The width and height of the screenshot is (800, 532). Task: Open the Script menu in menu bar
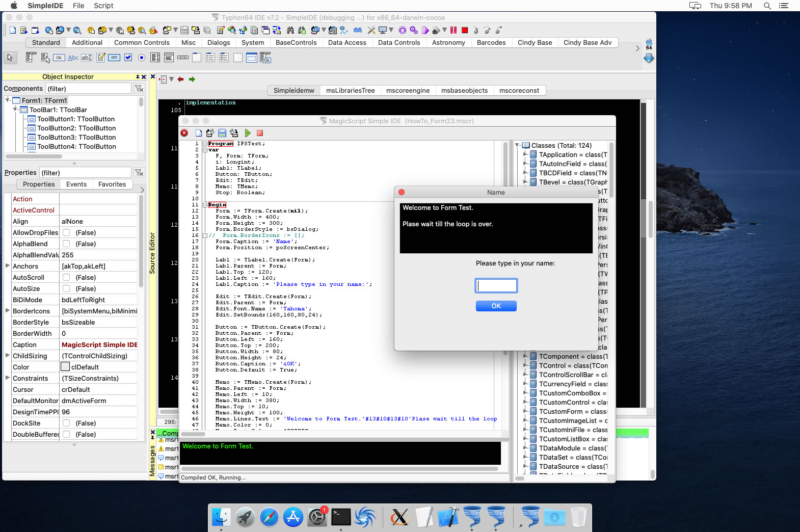(103, 6)
